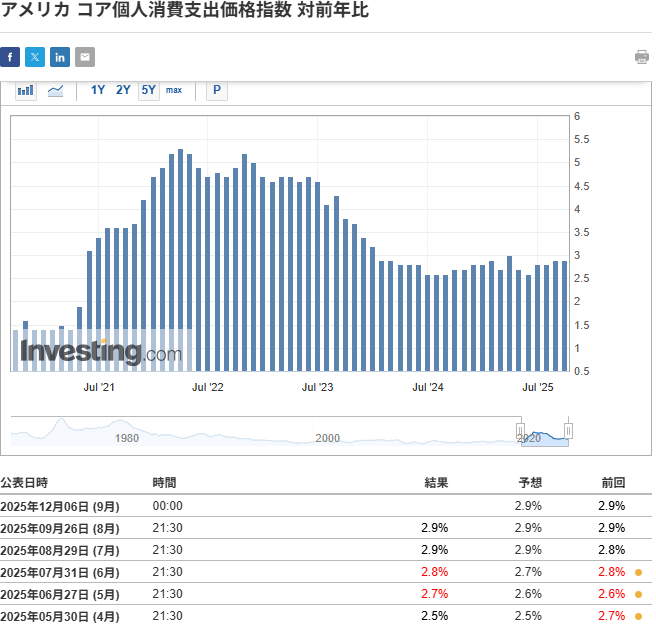
Task: Click the 公表日時 column header
Action: (x=24, y=482)
